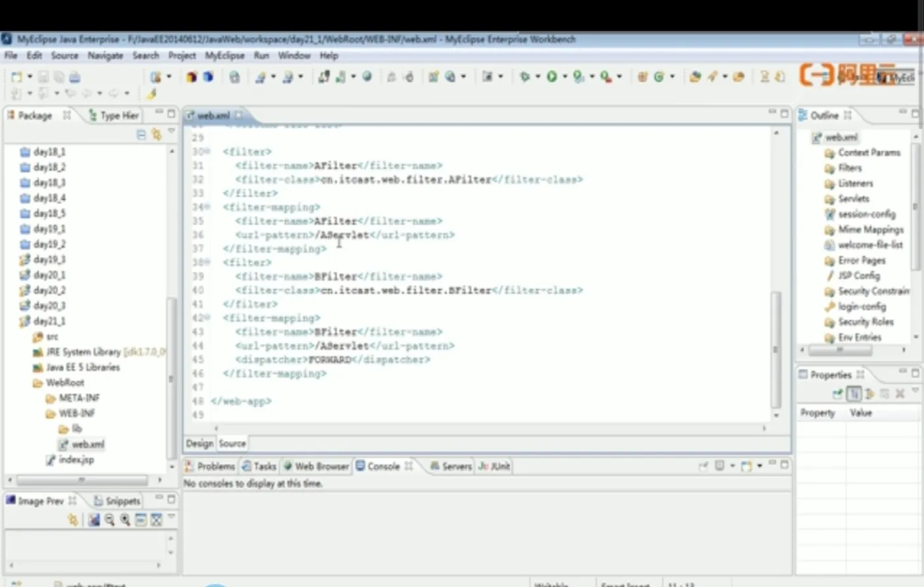
Task: Switch to the Design editor tab
Action: (x=199, y=444)
